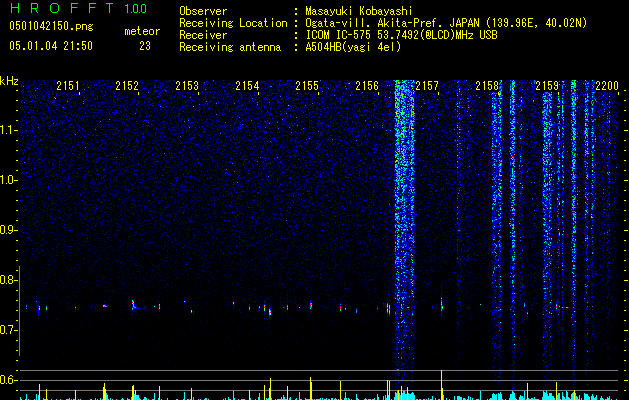629x400 pixels.
Task: Click the 'Observer' field label
Action: click(x=203, y=11)
